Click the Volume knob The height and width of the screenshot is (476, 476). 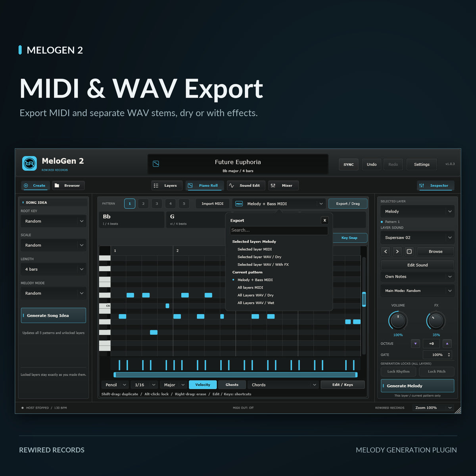coord(398,321)
